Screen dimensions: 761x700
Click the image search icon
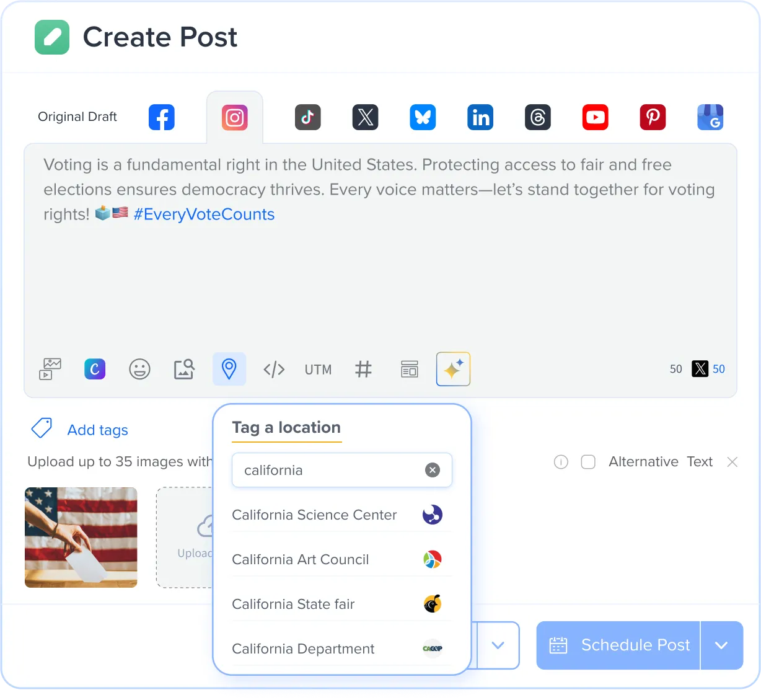click(x=184, y=369)
